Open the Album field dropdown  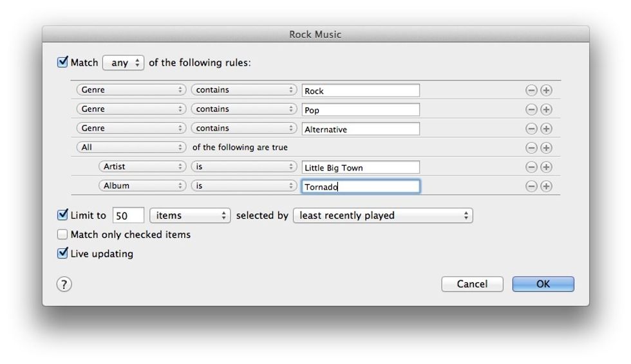142,186
